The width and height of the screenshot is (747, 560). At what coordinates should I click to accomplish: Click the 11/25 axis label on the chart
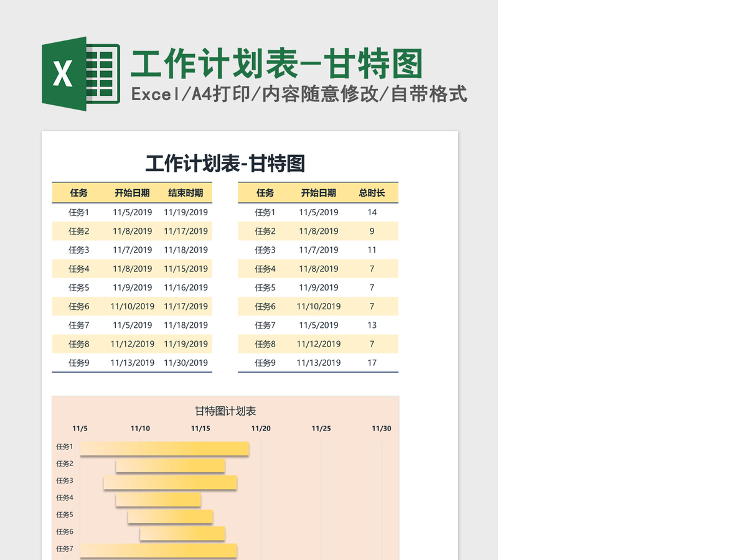[321, 429]
